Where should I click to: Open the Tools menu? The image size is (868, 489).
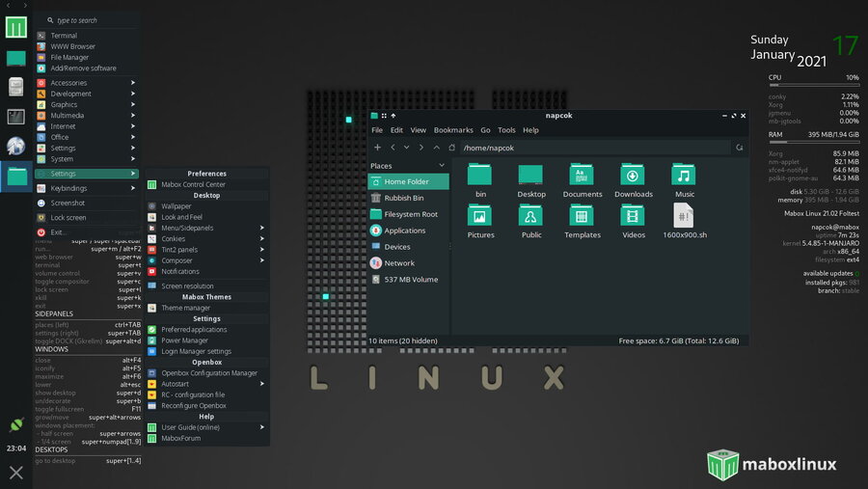[506, 130]
